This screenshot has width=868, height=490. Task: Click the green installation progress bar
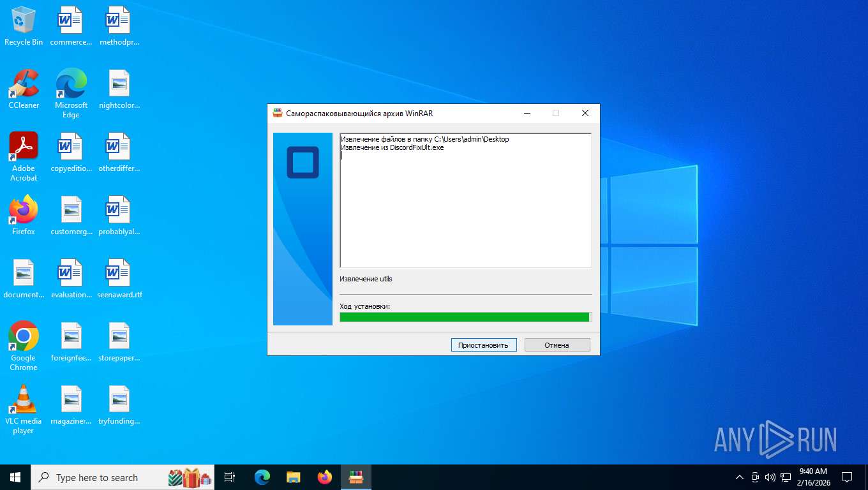click(466, 317)
